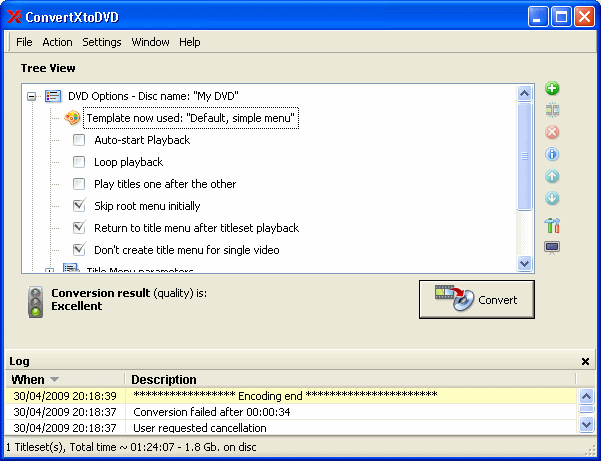
Task: Select the Encoding end log entry
Action: pos(291,395)
